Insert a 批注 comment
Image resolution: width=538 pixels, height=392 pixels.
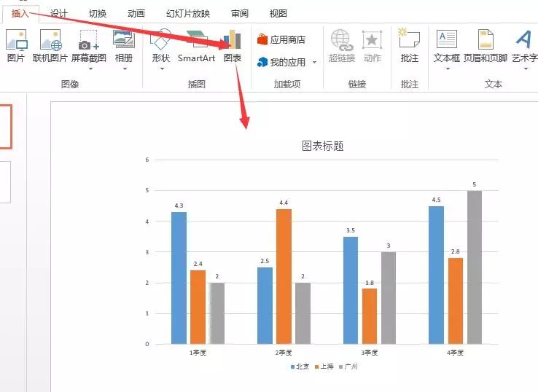(410, 46)
